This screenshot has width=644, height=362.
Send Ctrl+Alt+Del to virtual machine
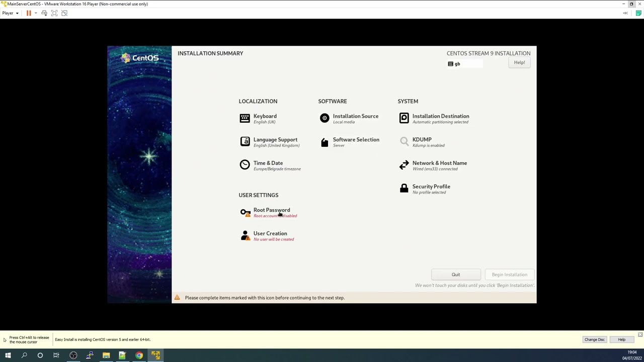pyautogui.click(x=44, y=13)
